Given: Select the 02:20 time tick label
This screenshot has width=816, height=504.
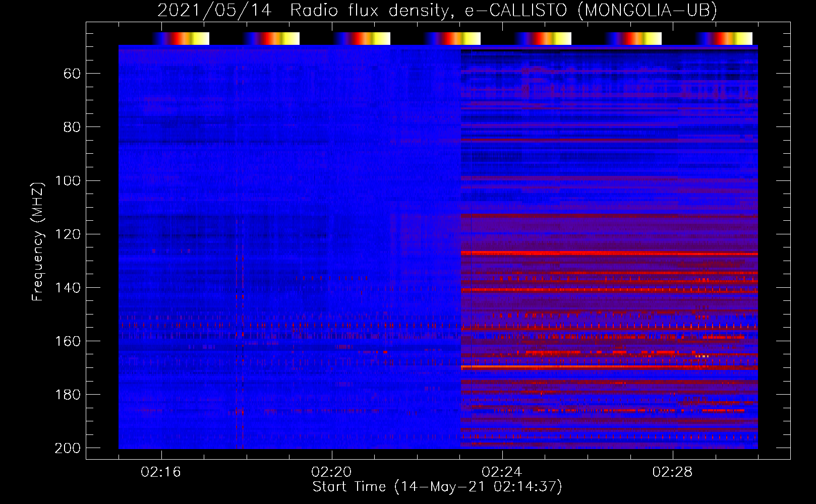Looking at the screenshot, I should click(331, 472).
